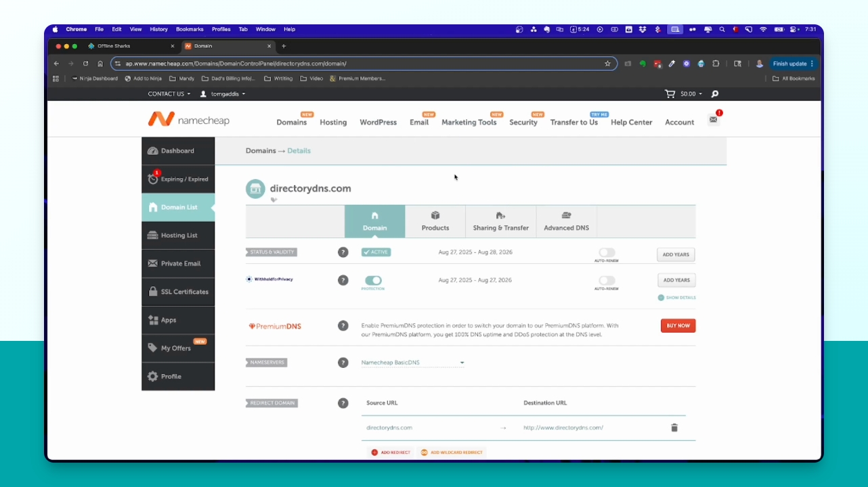Go back with Chrome's back arrow
Image resolution: width=868 pixels, height=487 pixels.
click(x=57, y=64)
